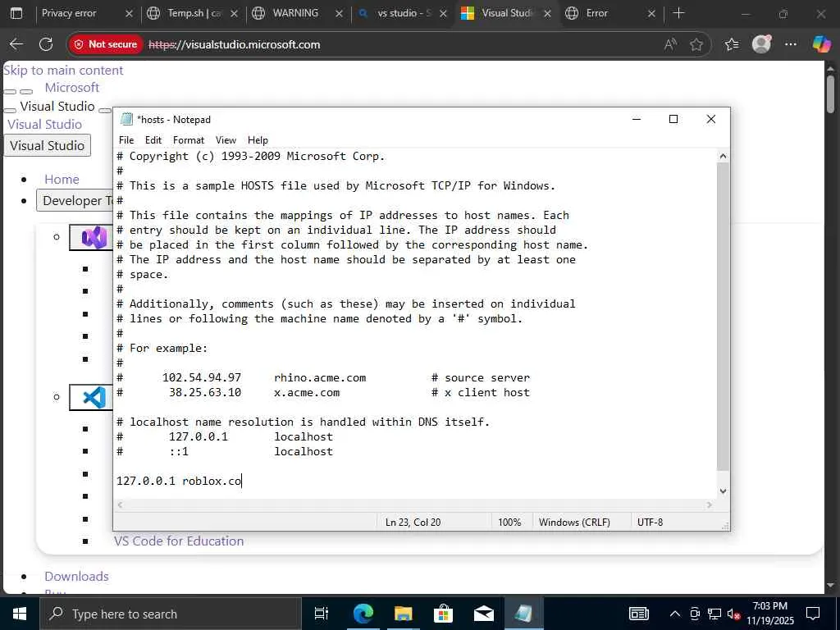Close the Error tab
Screen dimensions: 840x630
point(651,13)
